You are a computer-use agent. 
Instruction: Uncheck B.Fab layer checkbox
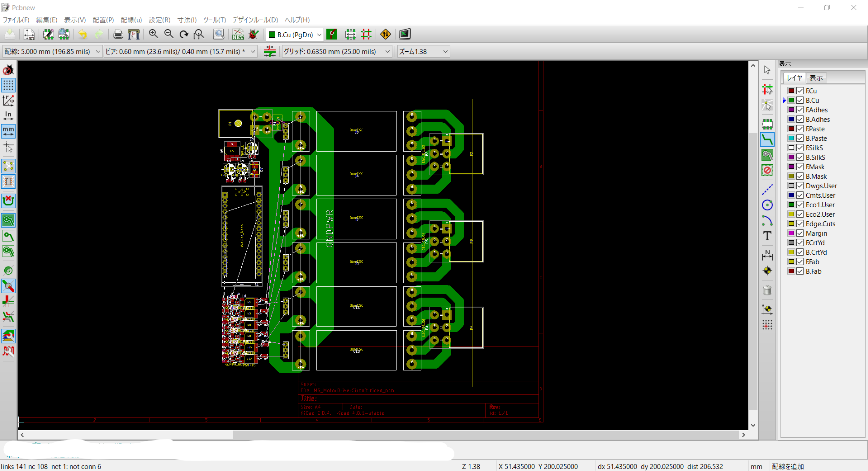(x=800, y=271)
